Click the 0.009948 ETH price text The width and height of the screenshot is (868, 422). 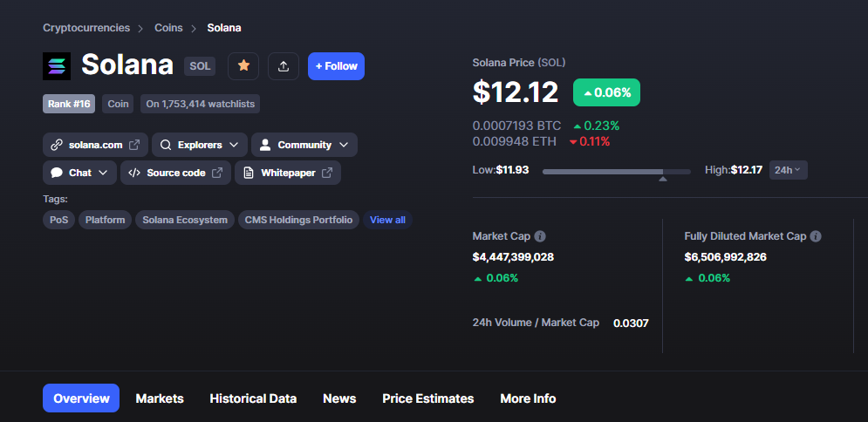tap(515, 141)
